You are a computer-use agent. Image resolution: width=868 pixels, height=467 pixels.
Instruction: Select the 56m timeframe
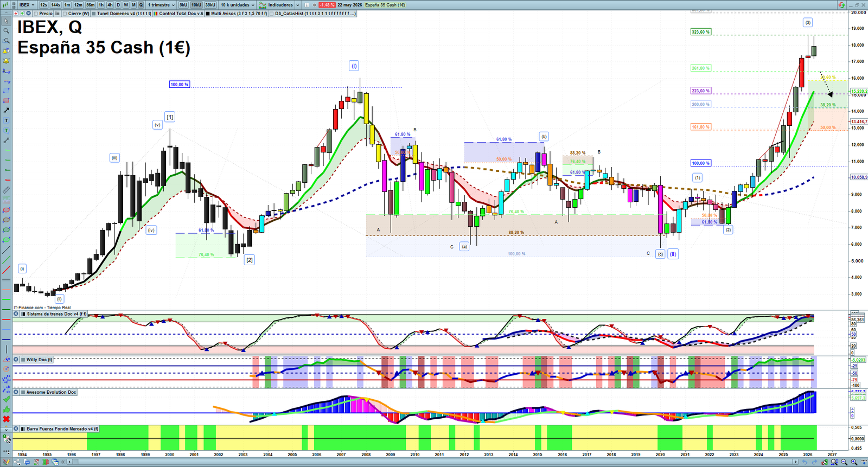pyautogui.click(x=90, y=5)
